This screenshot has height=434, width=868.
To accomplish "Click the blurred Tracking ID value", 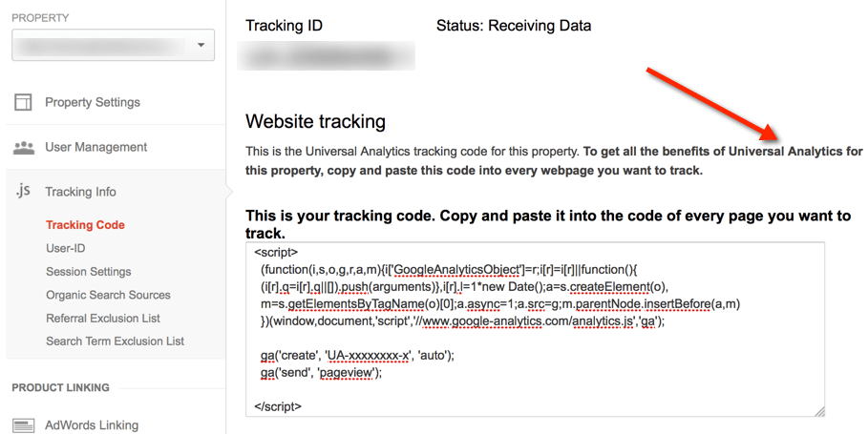I will pyautogui.click(x=326, y=56).
